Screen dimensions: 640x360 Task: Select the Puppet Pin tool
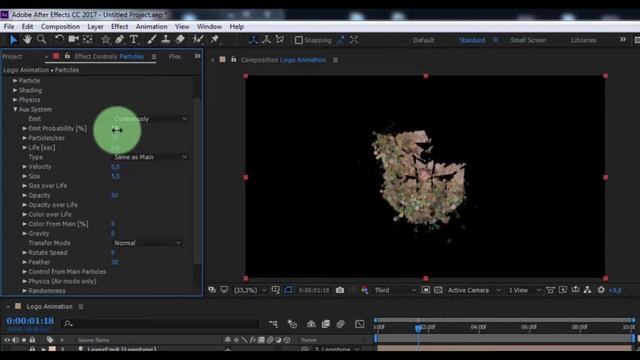(215, 40)
